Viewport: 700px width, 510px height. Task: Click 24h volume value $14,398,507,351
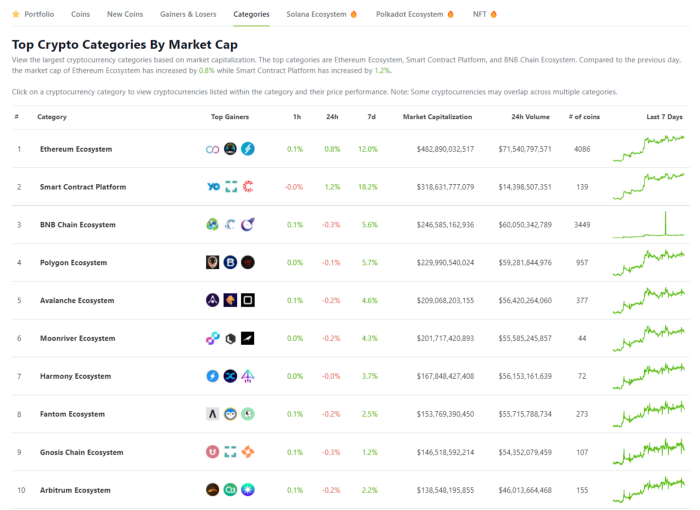[525, 187]
